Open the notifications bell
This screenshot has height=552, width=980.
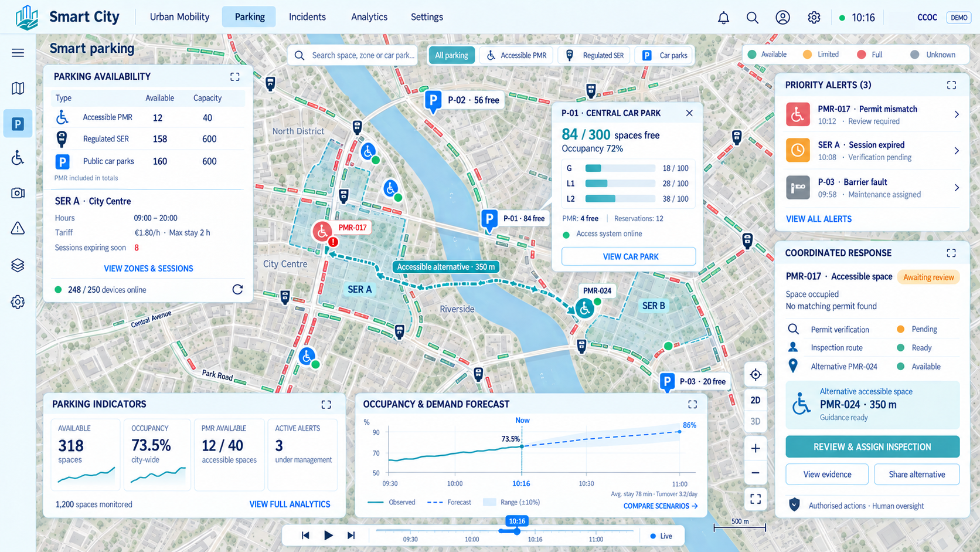724,18
